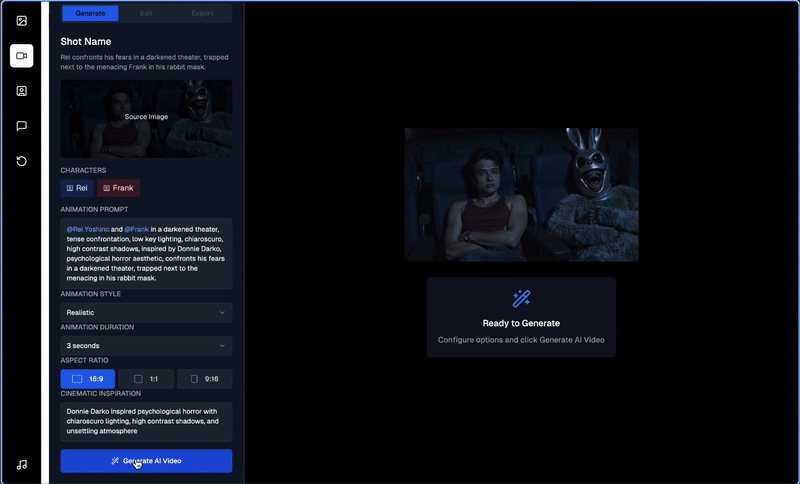Switch to the Export tab
This screenshot has height=484, width=800.
pos(203,13)
